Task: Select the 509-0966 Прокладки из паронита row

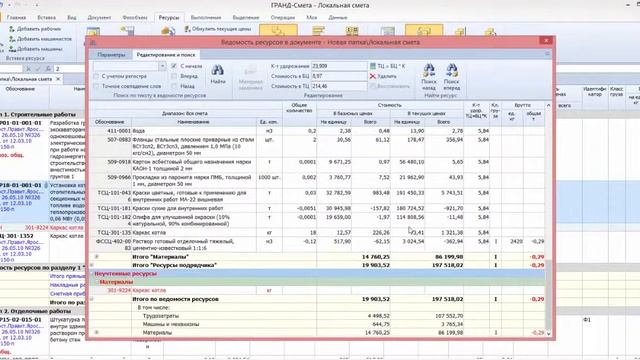Action: click(317, 181)
